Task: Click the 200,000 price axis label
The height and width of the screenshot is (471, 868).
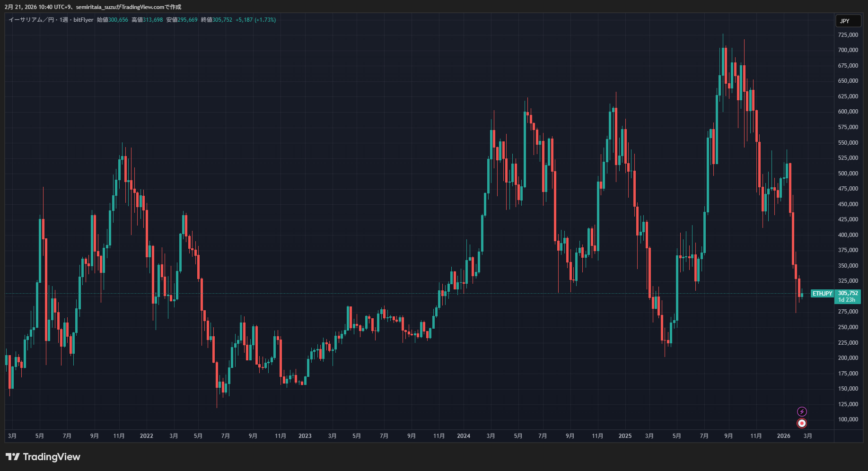Action: click(848, 358)
